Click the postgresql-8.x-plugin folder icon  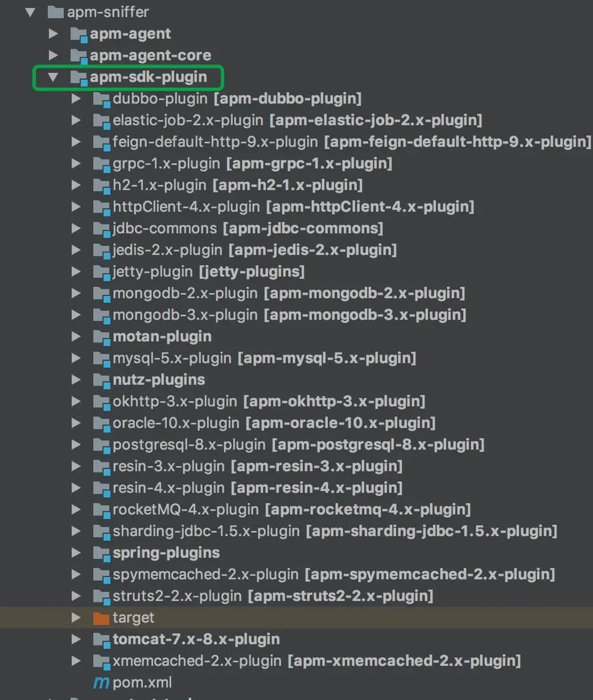pos(101,445)
